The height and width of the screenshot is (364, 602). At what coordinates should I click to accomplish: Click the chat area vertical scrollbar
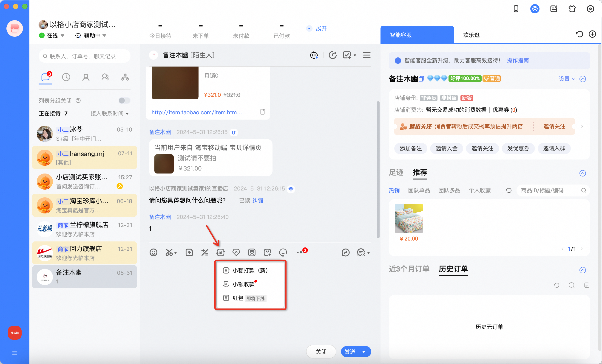click(x=378, y=170)
